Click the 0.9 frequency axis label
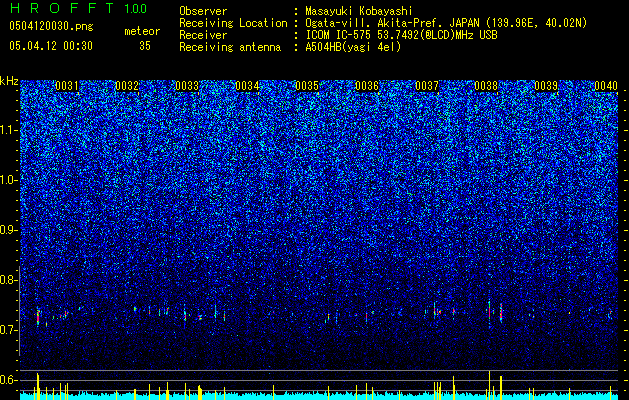The image size is (629, 400). pyautogui.click(x=9, y=230)
